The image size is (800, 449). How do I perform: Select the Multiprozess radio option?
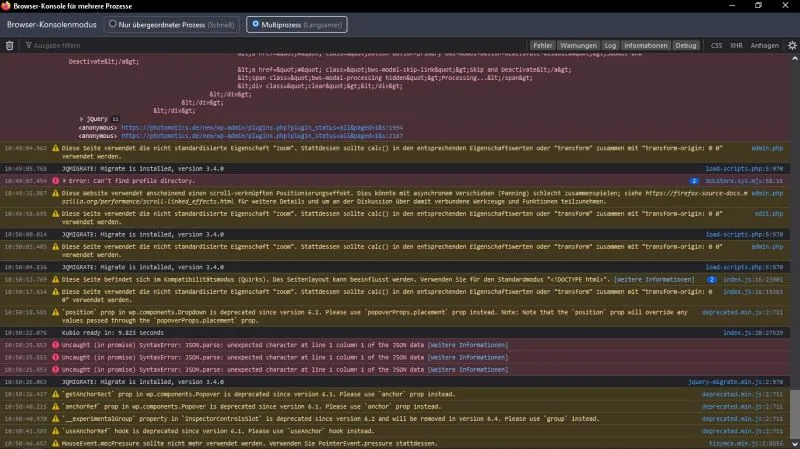click(x=255, y=24)
